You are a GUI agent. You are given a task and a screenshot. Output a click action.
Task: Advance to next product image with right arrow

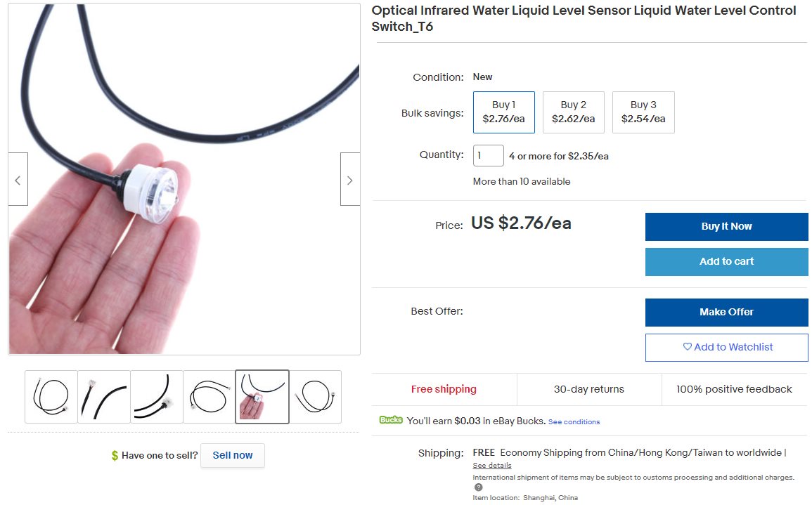click(350, 179)
